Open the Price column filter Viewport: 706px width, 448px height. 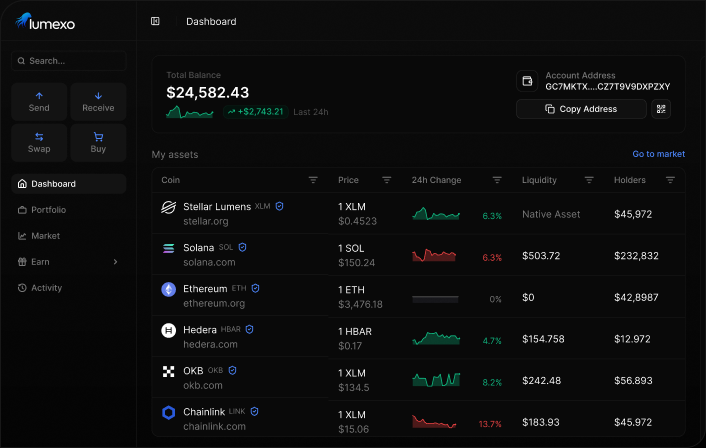pyautogui.click(x=386, y=180)
